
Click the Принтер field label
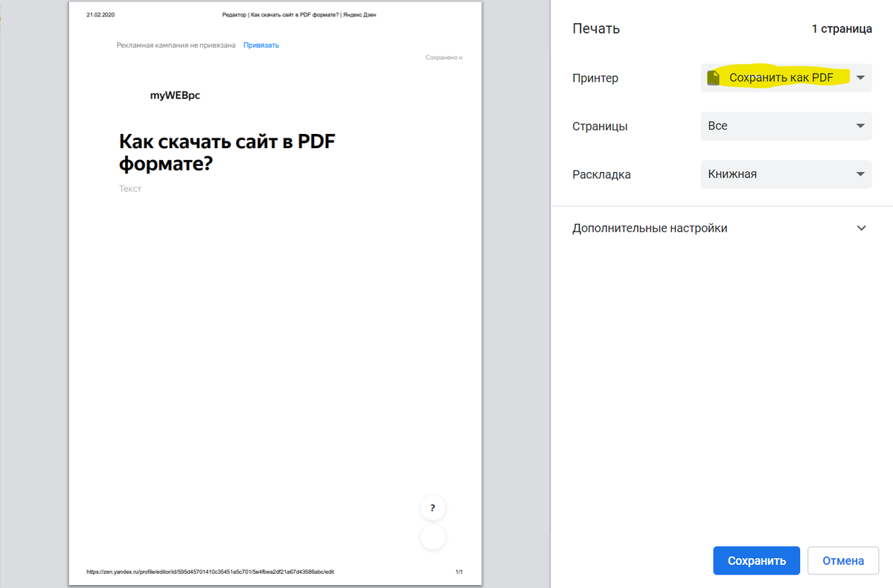(x=595, y=78)
